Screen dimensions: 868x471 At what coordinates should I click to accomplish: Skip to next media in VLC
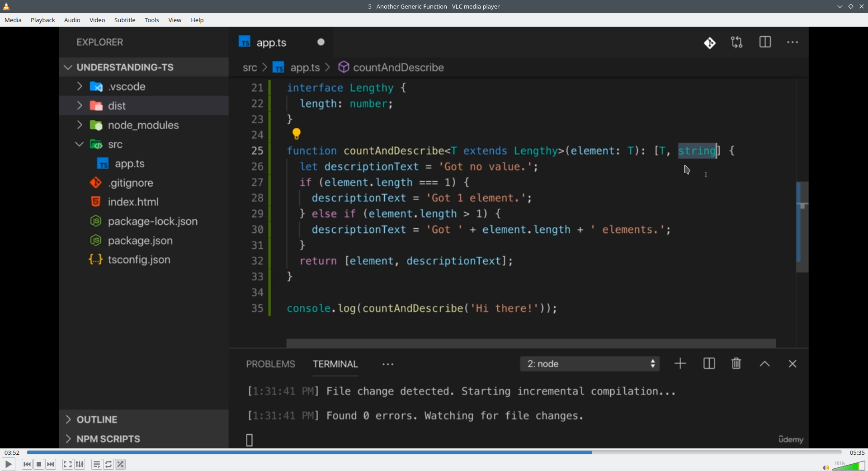click(51, 464)
